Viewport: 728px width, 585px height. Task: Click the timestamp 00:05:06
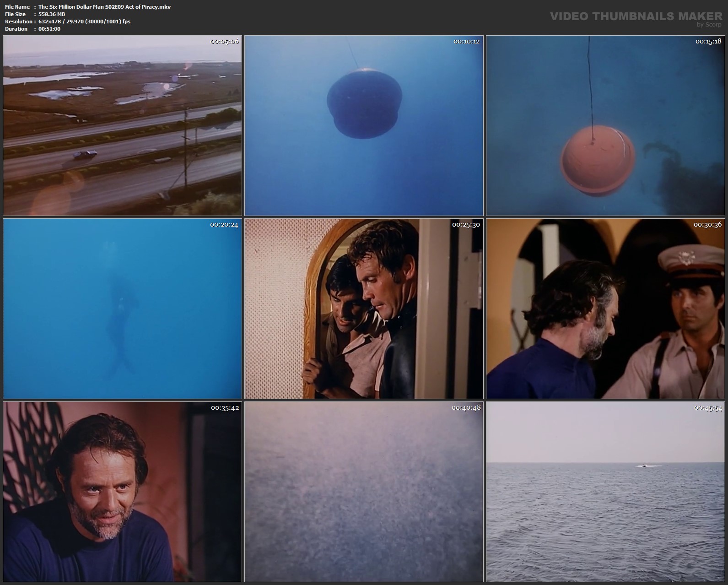224,41
